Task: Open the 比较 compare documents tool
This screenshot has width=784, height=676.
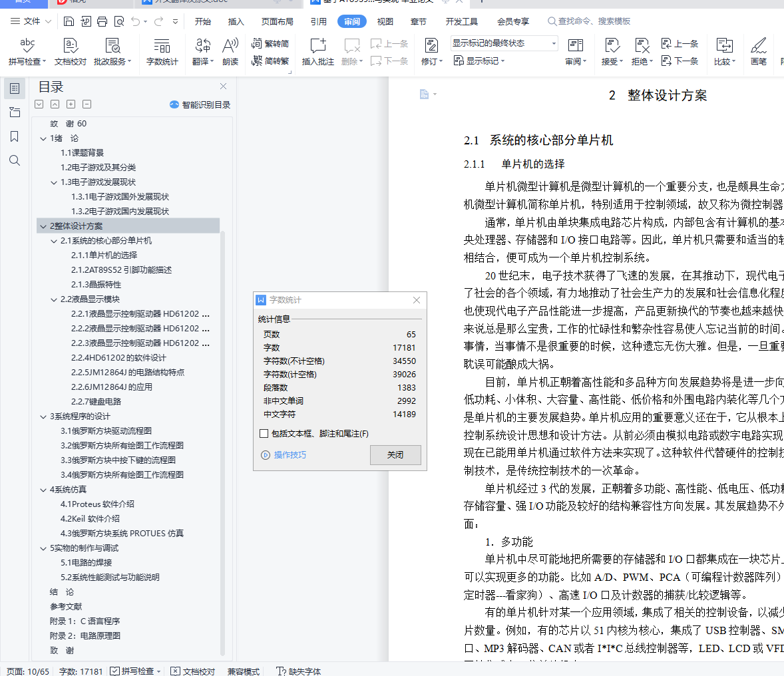Action: 725,51
